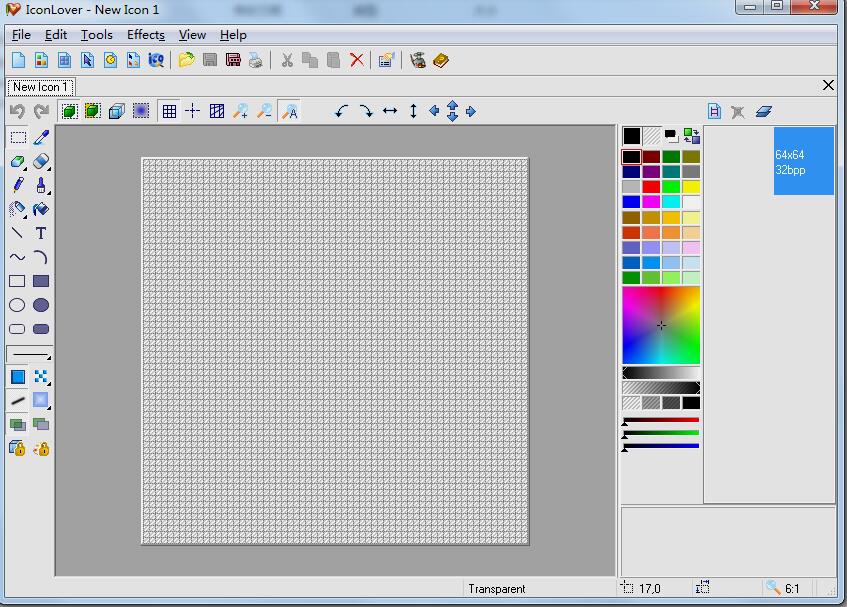Pick the color picker eyedropper tool
Screen dimensions: 847x607
point(41,138)
